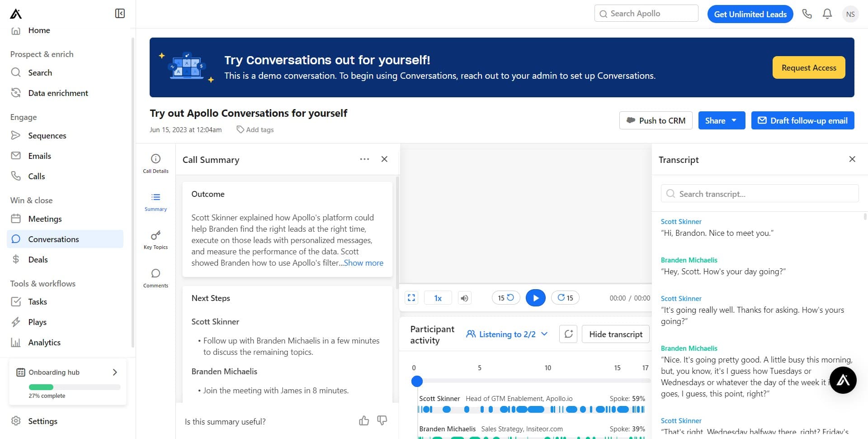Mute the call audio
The image size is (868, 439).
[464, 298]
